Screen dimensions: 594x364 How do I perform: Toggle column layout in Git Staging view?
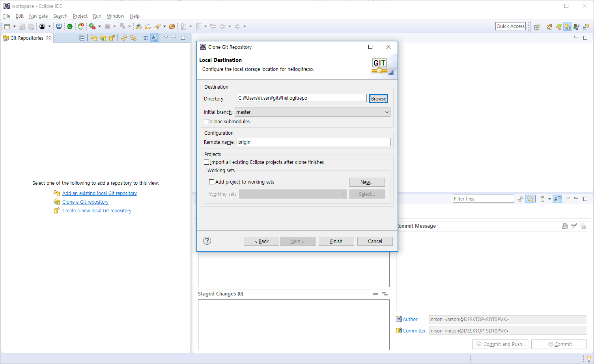pos(557,199)
